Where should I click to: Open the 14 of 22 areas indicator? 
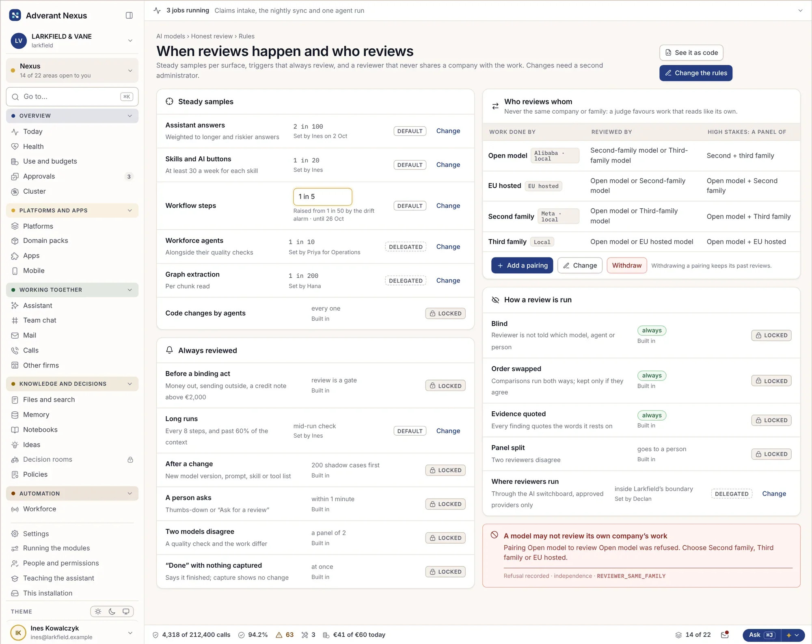693,635
